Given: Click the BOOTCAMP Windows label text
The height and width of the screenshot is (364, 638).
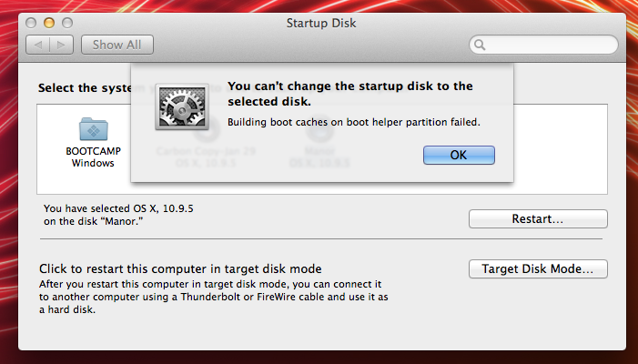Looking at the screenshot, I should 93,157.
